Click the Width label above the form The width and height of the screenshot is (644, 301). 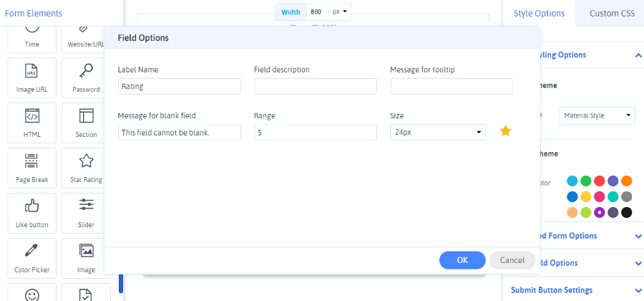(x=291, y=12)
